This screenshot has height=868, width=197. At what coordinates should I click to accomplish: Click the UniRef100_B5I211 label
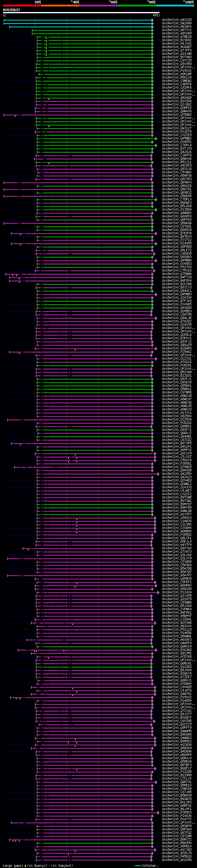tap(177, 162)
